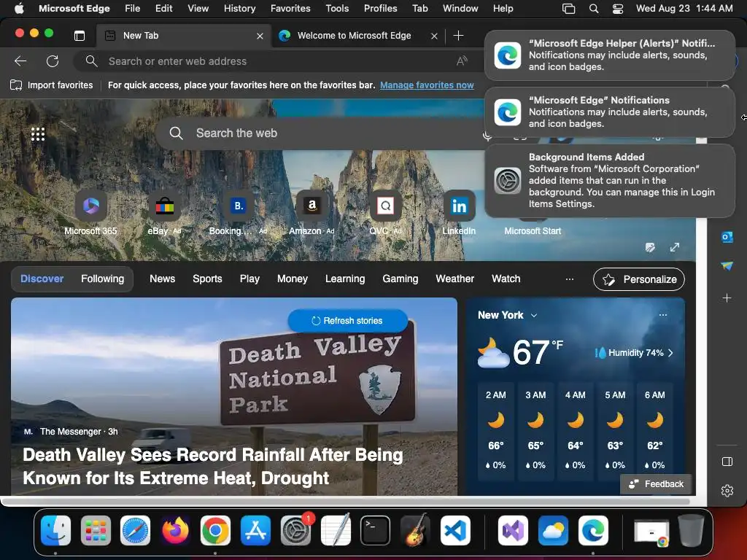Open Control Center in the menu bar

(618, 9)
